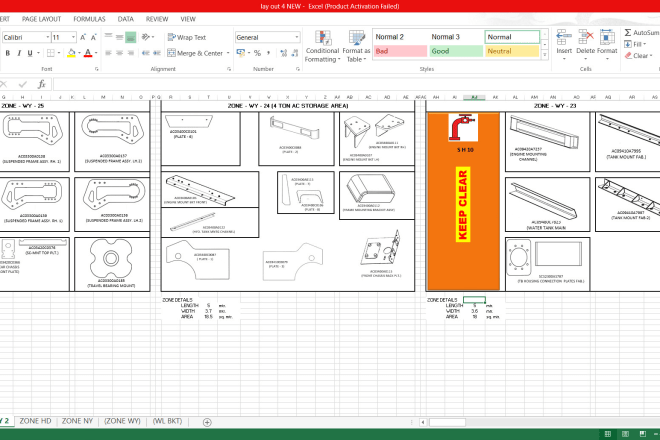Apply the Good cell style

(456, 51)
